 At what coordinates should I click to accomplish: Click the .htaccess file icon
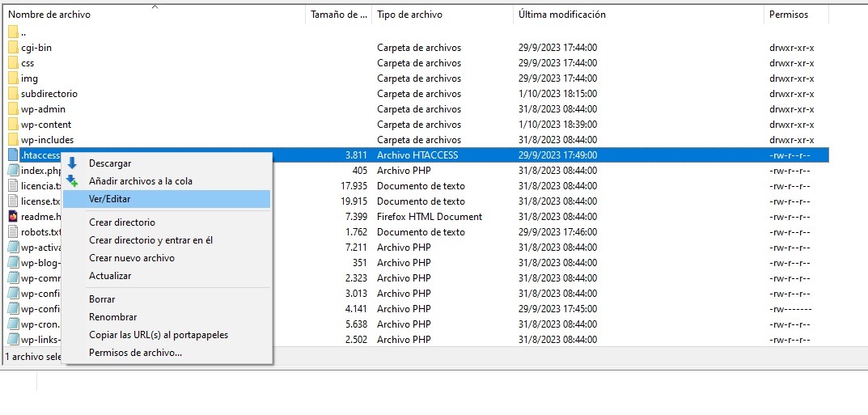pyautogui.click(x=13, y=155)
